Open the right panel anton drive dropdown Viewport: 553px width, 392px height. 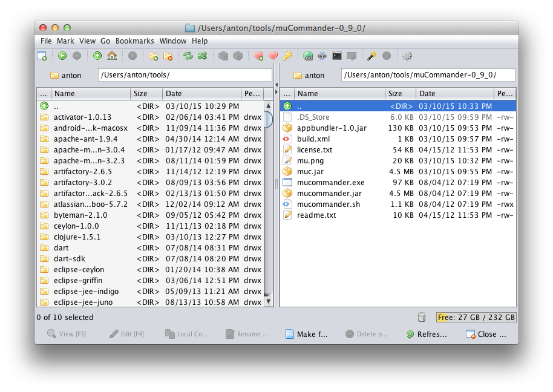[309, 75]
